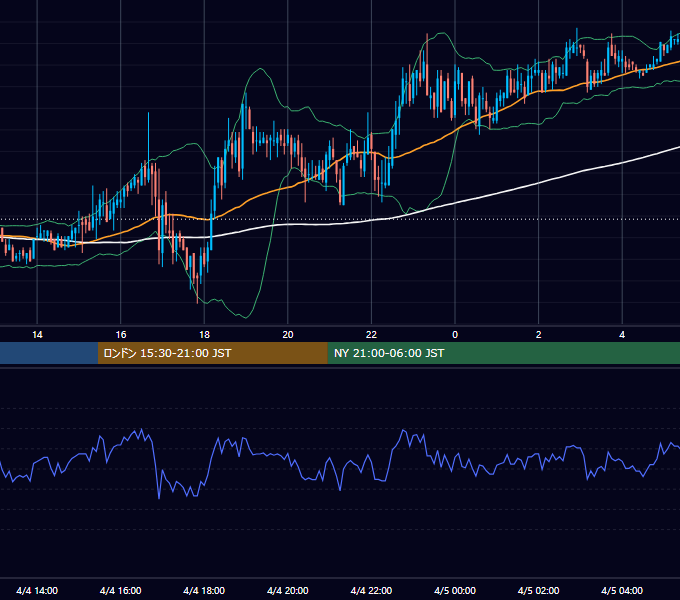This screenshot has width=680, height=600.
Task: Click the NY 21:00-06:00 JST session bar
Action: coord(503,353)
